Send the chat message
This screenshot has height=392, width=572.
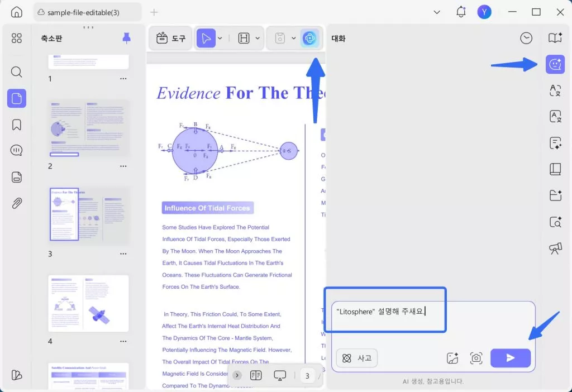click(511, 358)
